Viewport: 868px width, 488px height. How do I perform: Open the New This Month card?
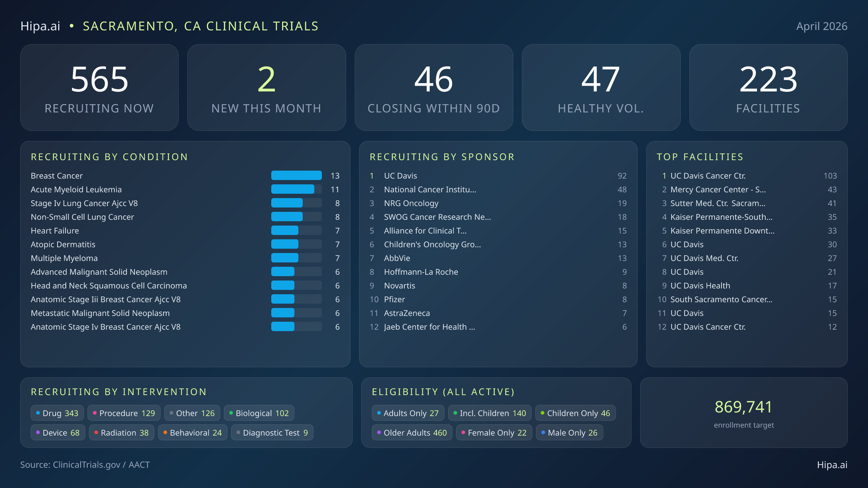coord(267,87)
